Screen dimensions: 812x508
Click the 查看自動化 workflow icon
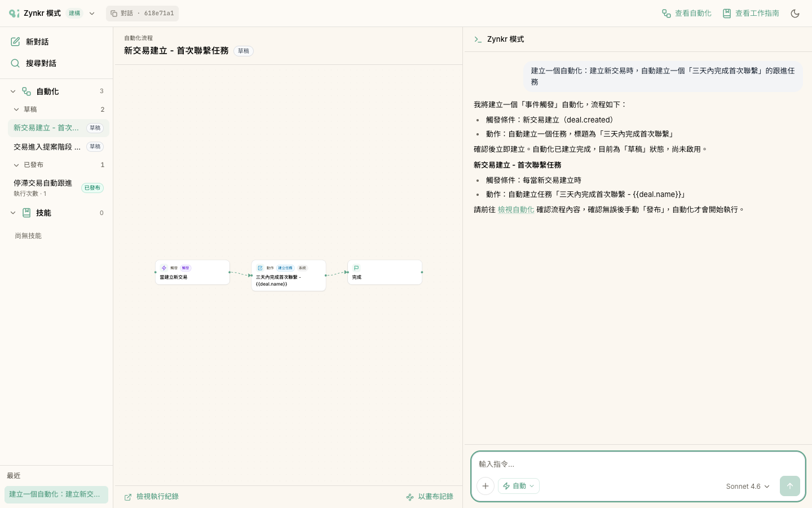click(667, 14)
